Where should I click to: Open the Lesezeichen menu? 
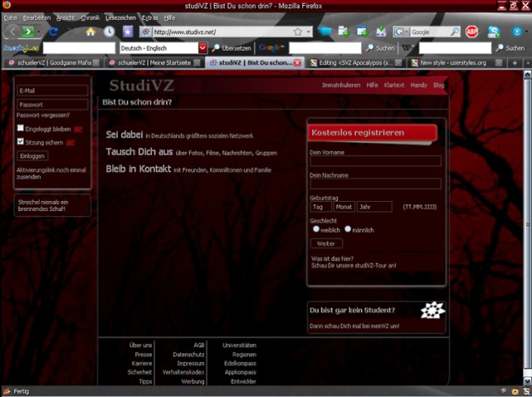pyautogui.click(x=120, y=18)
